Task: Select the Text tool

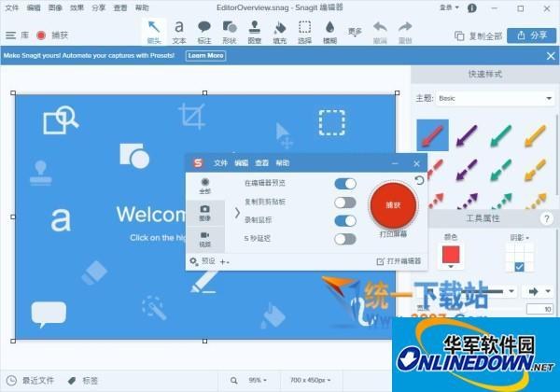Action: pos(179,32)
